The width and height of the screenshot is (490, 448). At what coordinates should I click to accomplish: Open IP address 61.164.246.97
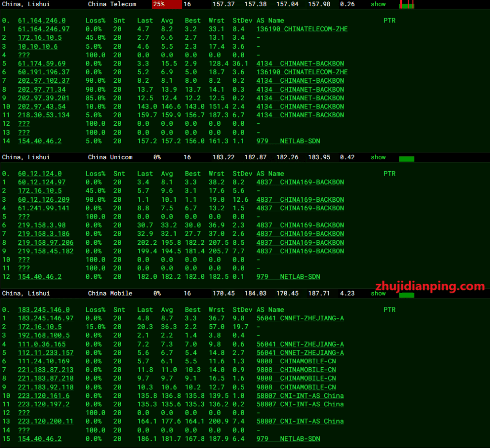coord(44,29)
